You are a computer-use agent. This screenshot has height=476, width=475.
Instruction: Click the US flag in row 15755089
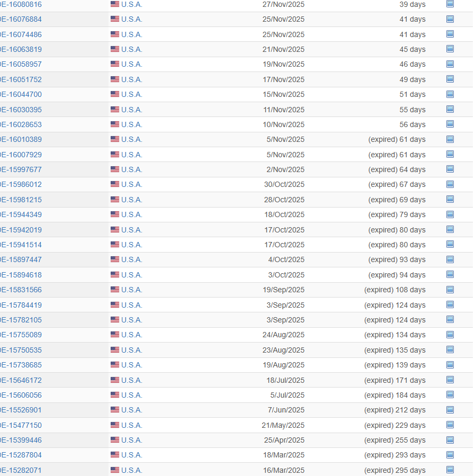point(115,335)
